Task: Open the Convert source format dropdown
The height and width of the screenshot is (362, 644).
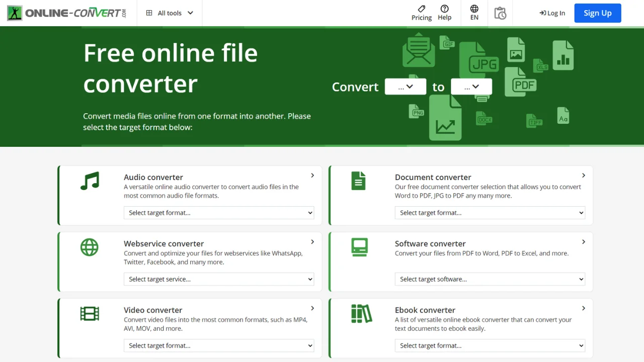Action: pos(406,86)
